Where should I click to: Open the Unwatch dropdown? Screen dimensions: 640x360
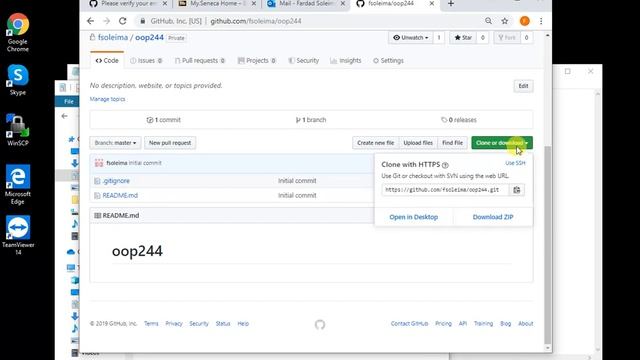pos(411,38)
